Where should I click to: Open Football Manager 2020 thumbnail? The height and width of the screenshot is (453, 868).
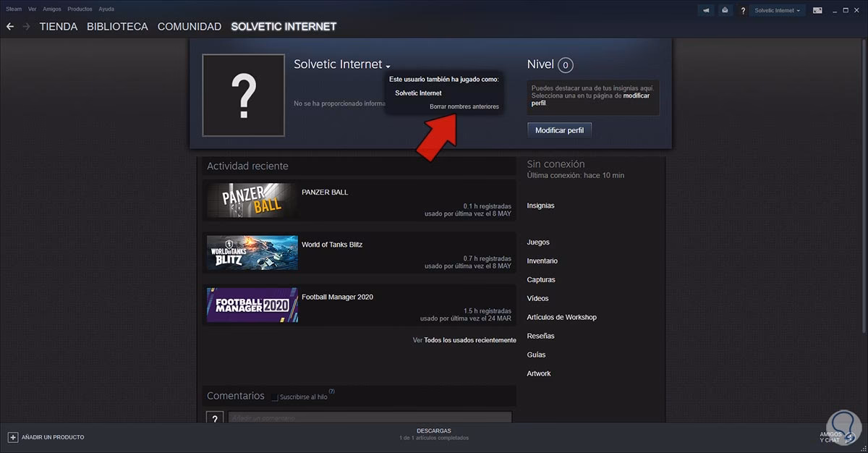252,305
